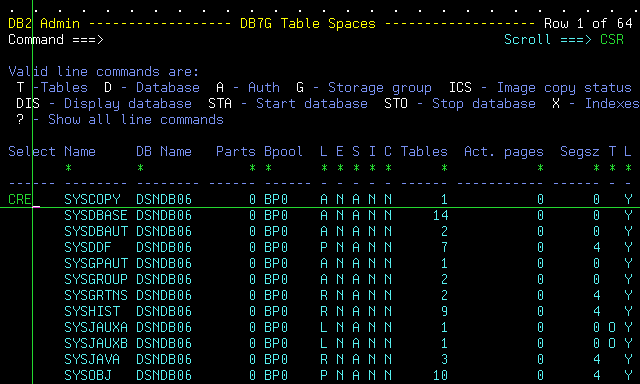Click the SYSJAUXB table space name

pos(96,343)
